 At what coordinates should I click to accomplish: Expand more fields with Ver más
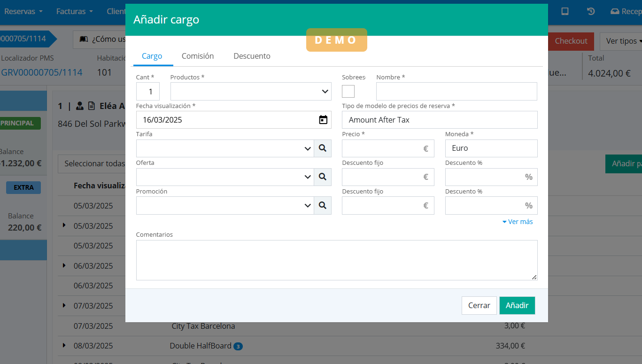coord(518,222)
